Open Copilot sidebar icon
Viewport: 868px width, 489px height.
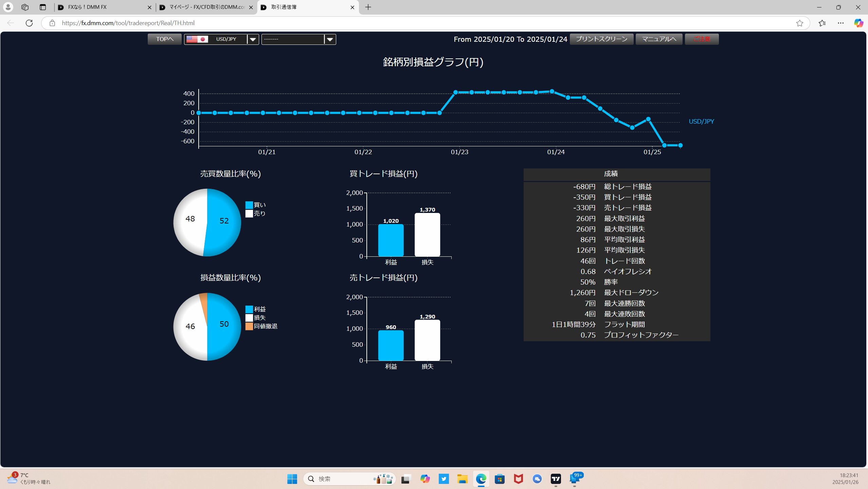tap(858, 23)
